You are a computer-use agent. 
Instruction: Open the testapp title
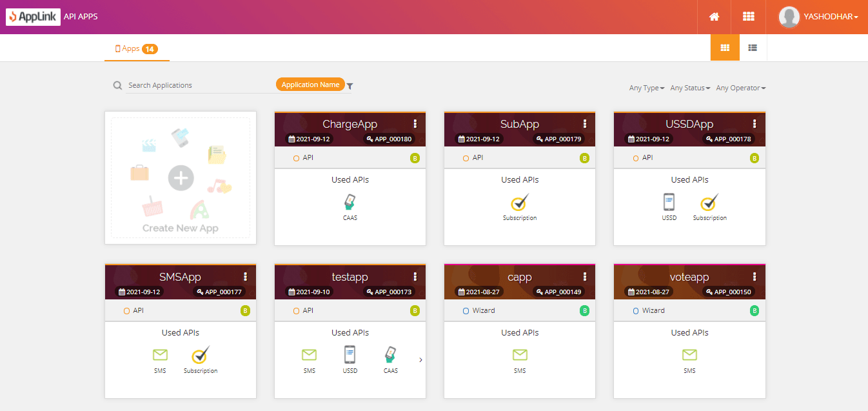click(350, 277)
